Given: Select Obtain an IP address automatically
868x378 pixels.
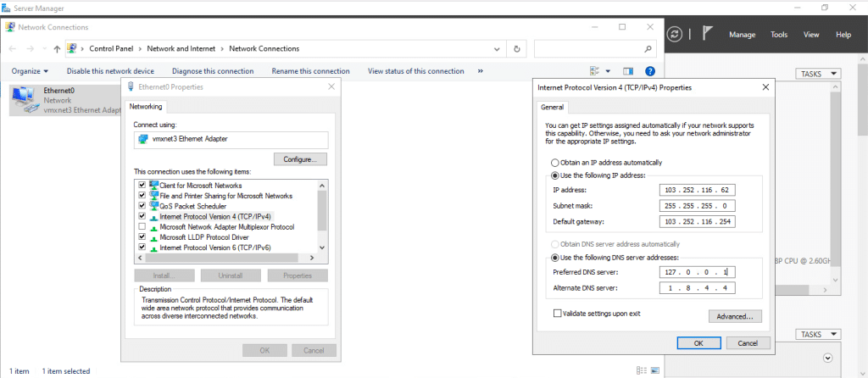Looking at the screenshot, I should coord(556,163).
